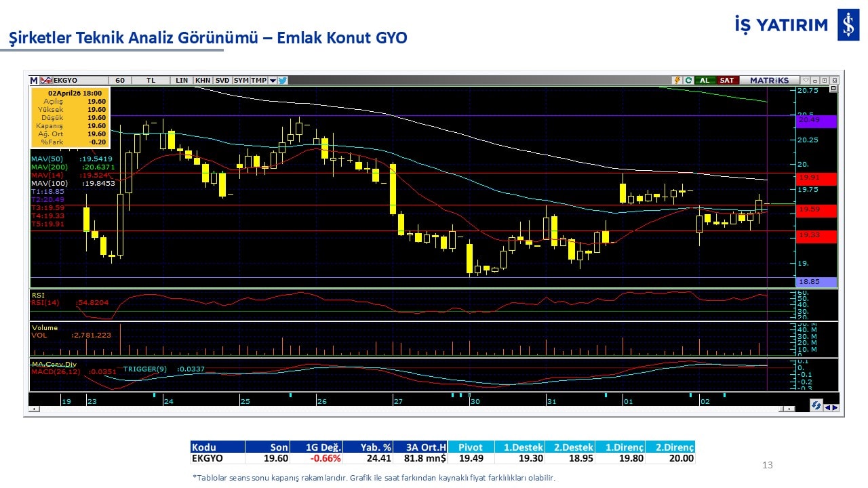868x488 pixels.
Task: Open the chart type icon beside EKGYO
Action: (46, 80)
